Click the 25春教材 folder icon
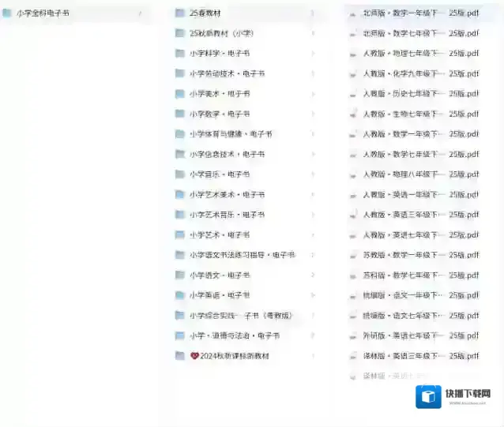This screenshot has height=427, width=504. [180, 13]
